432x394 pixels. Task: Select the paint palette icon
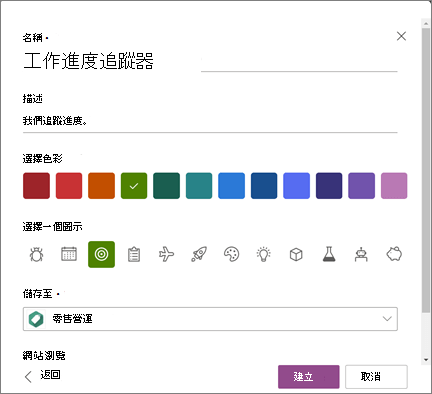pos(231,254)
